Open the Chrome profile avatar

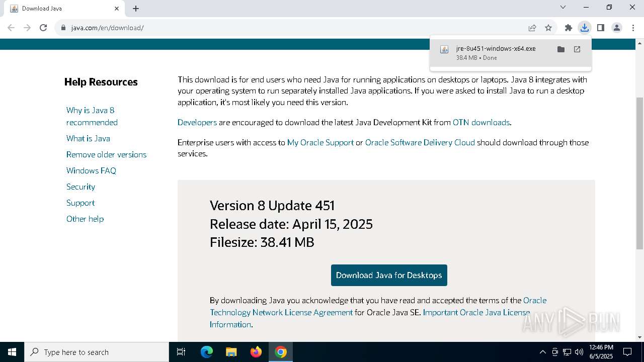pos(617,28)
